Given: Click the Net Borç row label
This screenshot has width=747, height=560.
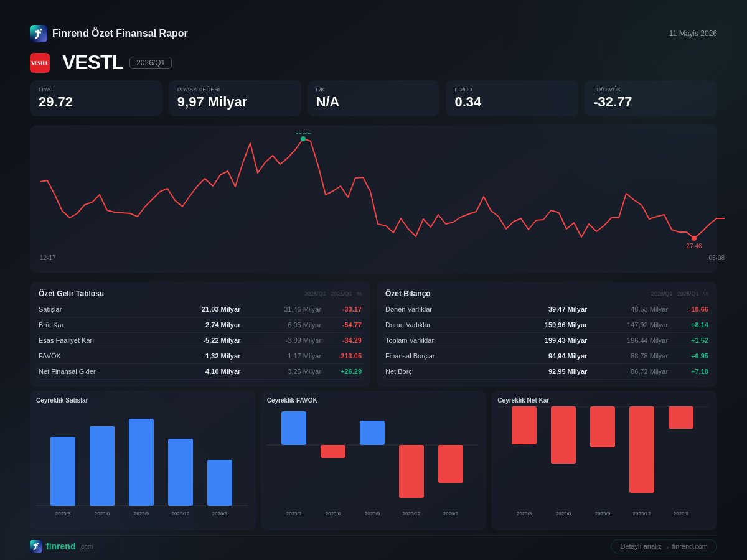Looking at the screenshot, I should (x=398, y=371).
